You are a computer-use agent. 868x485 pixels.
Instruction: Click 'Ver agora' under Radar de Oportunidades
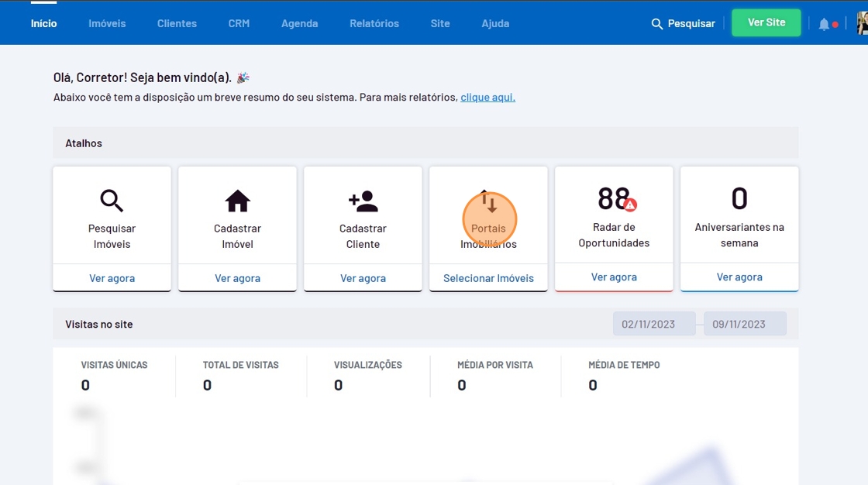tap(614, 277)
